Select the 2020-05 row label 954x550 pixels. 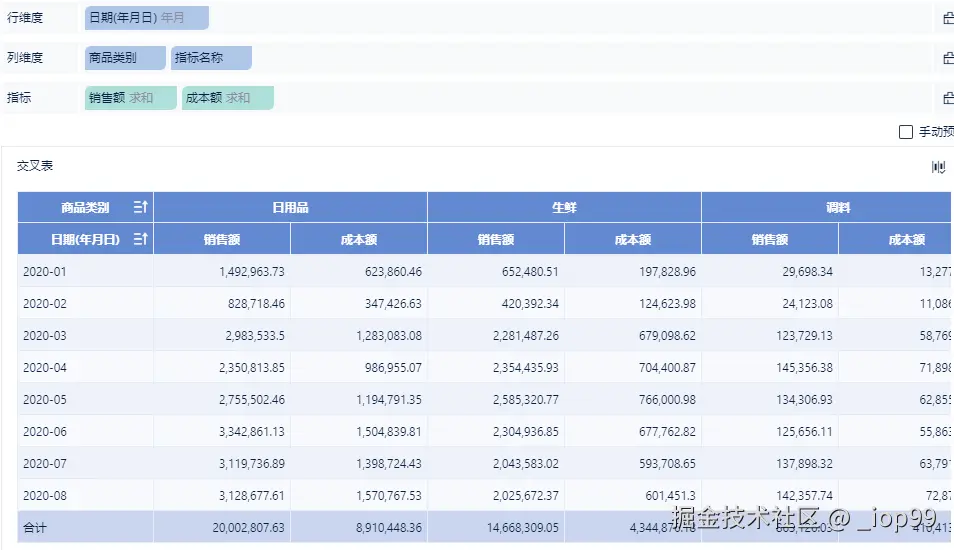[x=44, y=400]
